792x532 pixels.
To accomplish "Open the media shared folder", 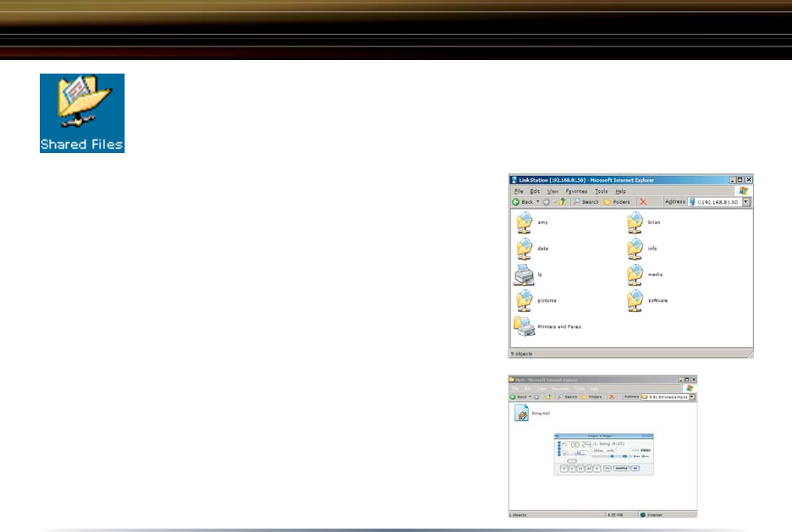I will coord(645,275).
